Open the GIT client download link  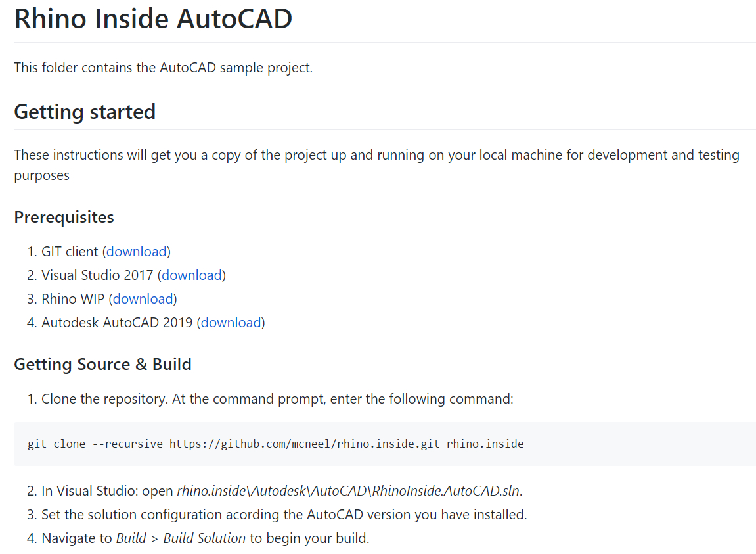point(137,252)
